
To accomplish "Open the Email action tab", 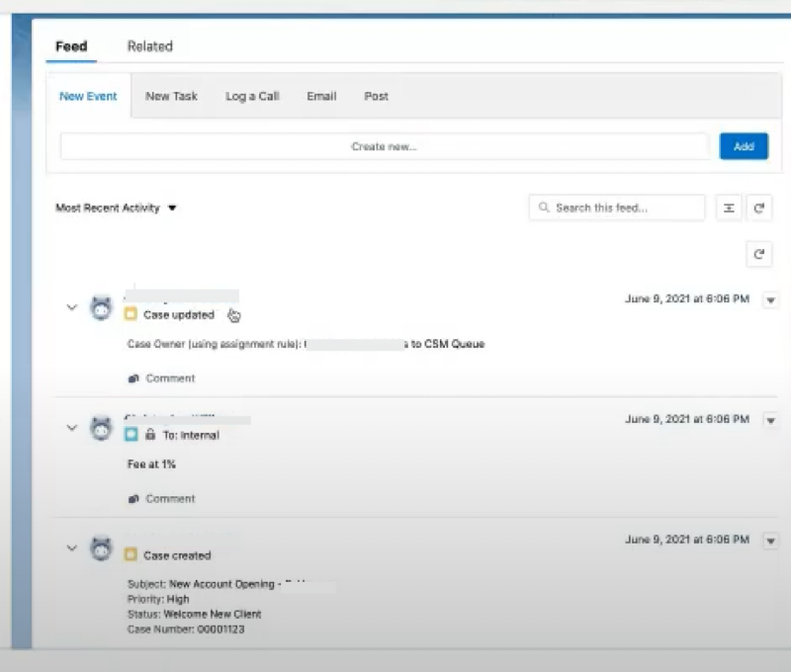I will [321, 97].
